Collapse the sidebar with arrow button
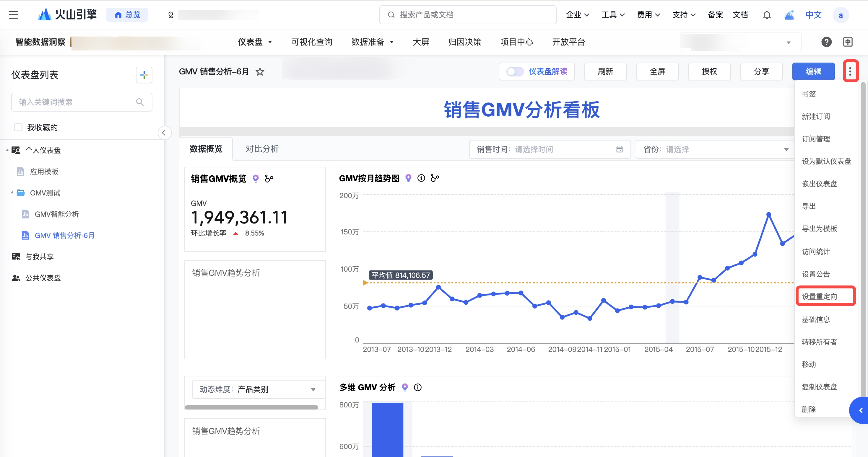868x457 pixels. pos(164,133)
